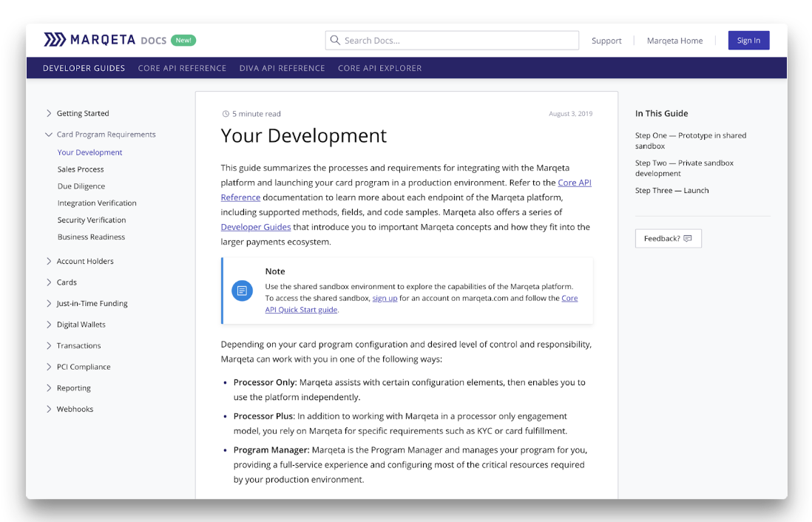Click the '5 minute read' text
812x522 pixels.
pos(257,114)
